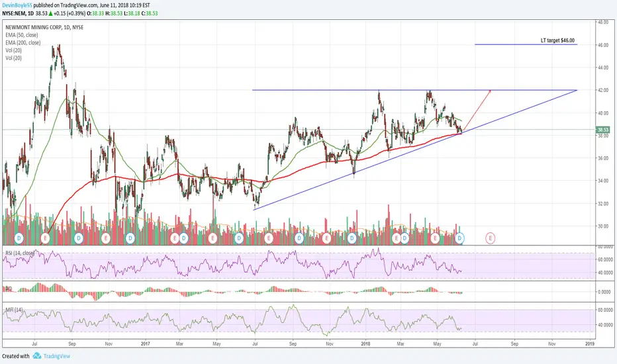Click the C:38.53 close value

(150, 13)
